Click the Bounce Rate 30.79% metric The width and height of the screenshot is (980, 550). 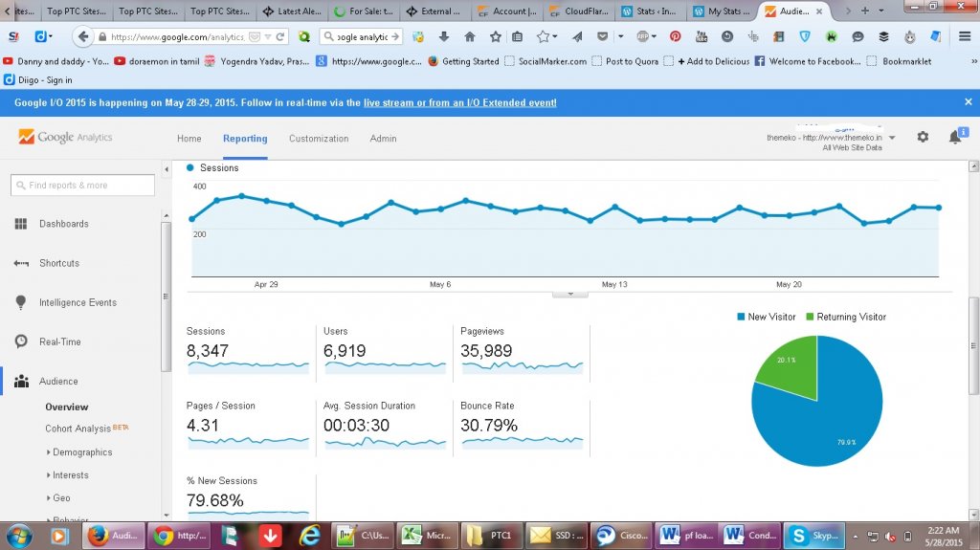tap(489, 425)
